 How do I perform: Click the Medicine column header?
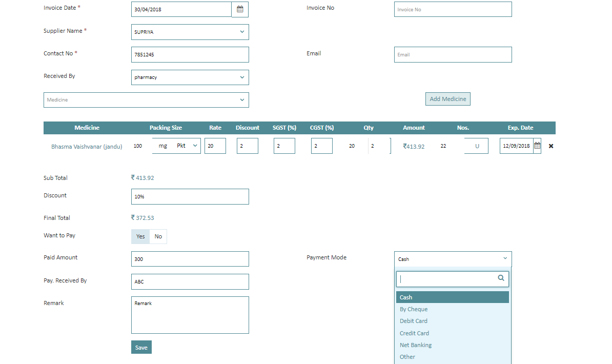click(87, 128)
